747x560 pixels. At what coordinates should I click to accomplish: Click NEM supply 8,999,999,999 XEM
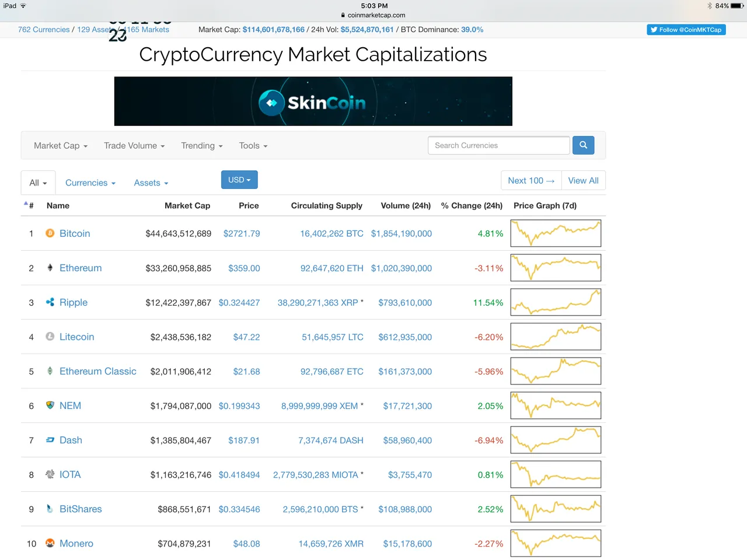click(x=320, y=405)
